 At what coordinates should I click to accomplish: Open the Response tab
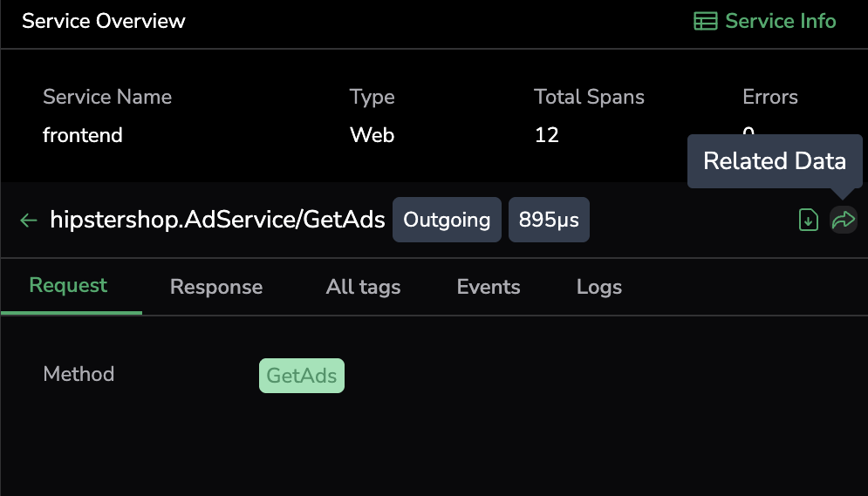tap(216, 287)
